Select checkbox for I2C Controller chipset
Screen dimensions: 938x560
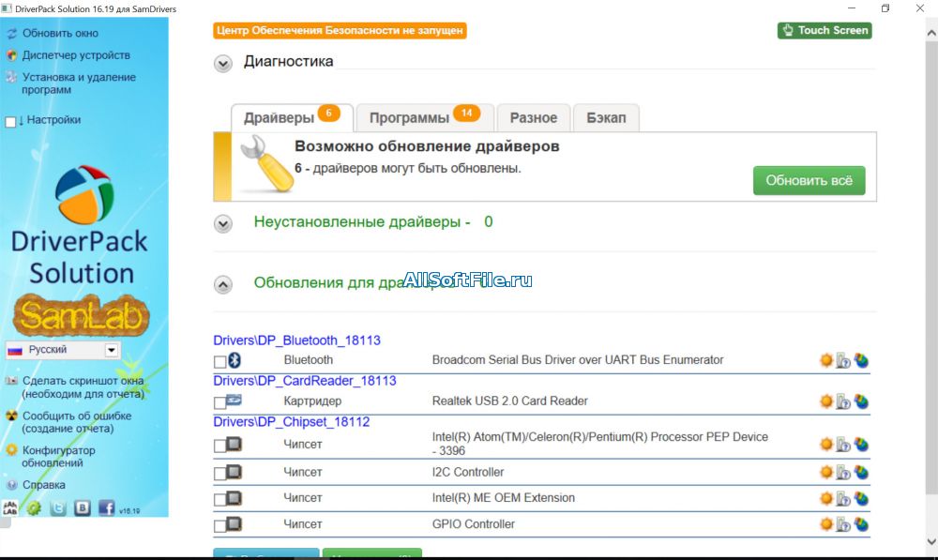click(x=219, y=474)
